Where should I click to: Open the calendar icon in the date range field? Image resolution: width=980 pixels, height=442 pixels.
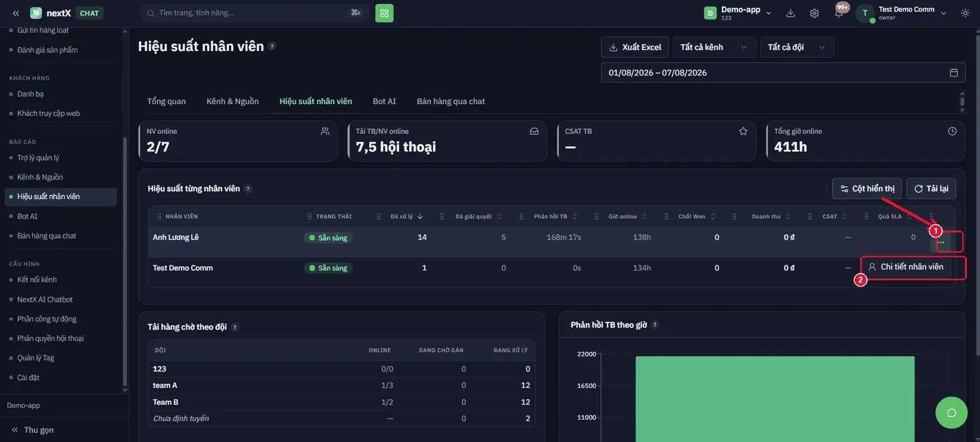click(954, 72)
